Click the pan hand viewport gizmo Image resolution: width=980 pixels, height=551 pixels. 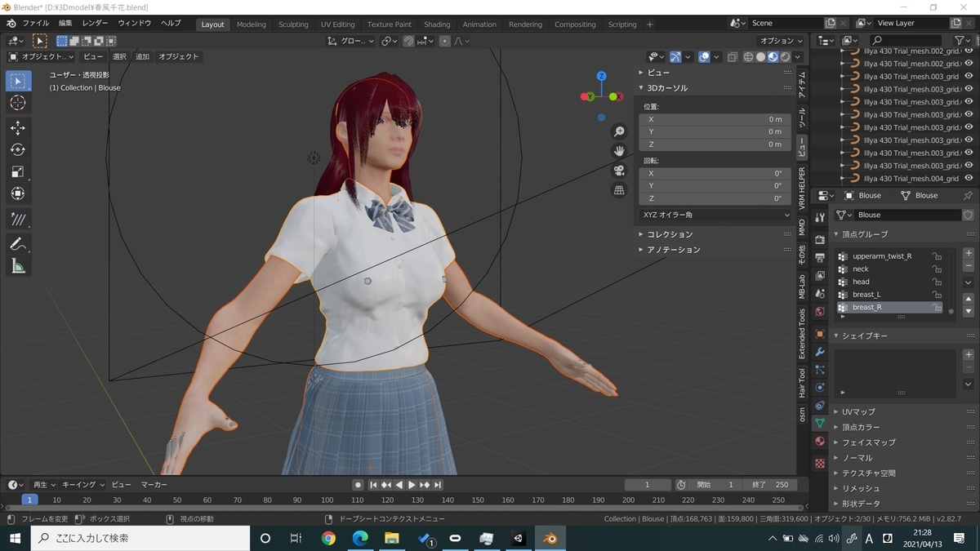(x=619, y=151)
